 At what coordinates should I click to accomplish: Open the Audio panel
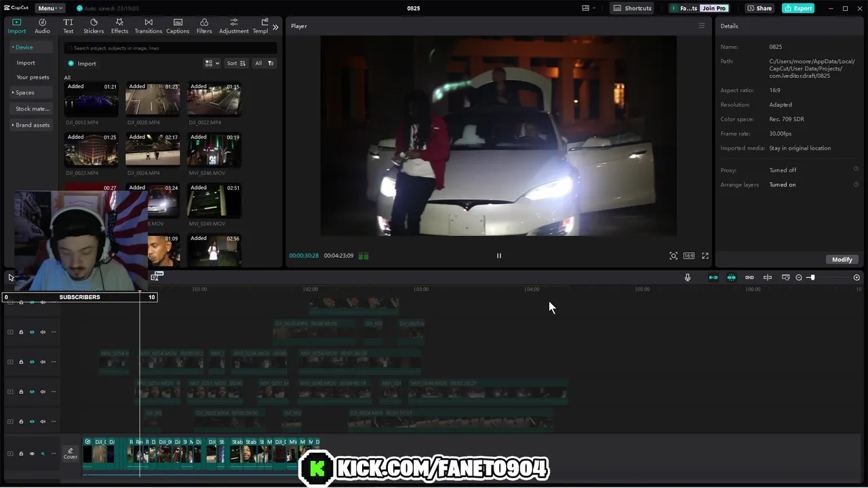(x=42, y=26)
